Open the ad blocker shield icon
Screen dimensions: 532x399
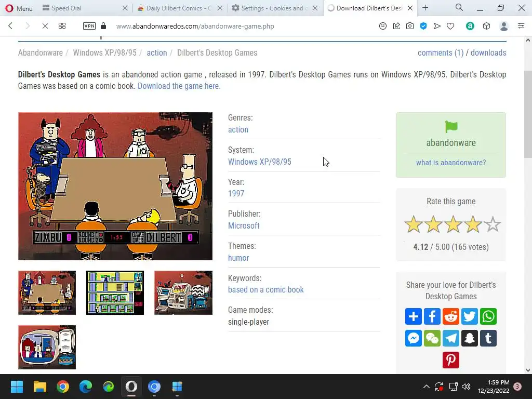point(423,26)
